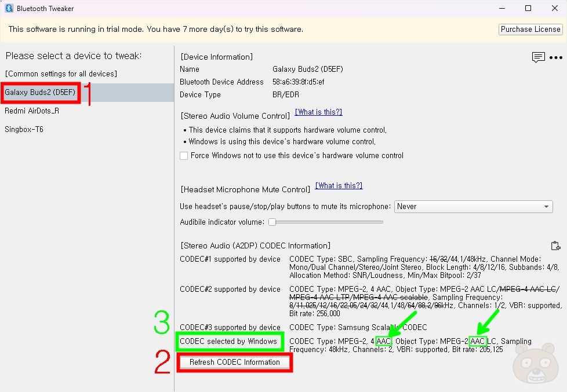Click the Name value Galaxy Buds2 (D5EF)

coord(308,69)
